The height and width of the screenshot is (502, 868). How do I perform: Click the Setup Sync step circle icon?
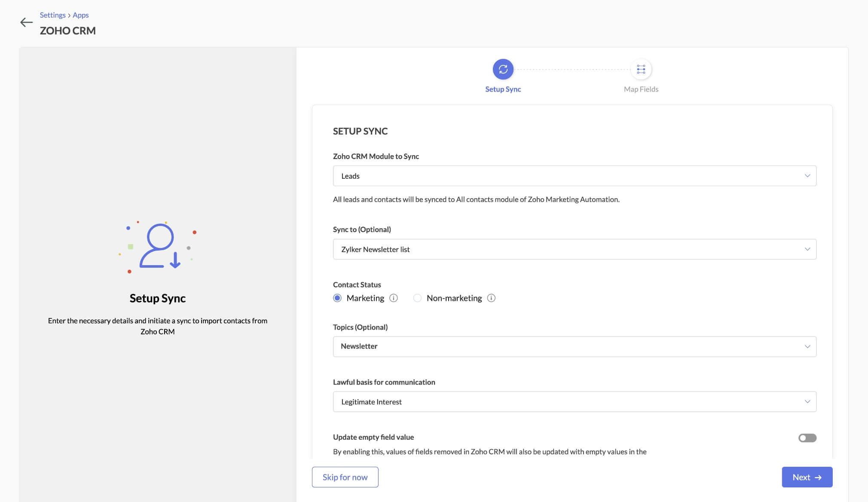coord(503,69)
